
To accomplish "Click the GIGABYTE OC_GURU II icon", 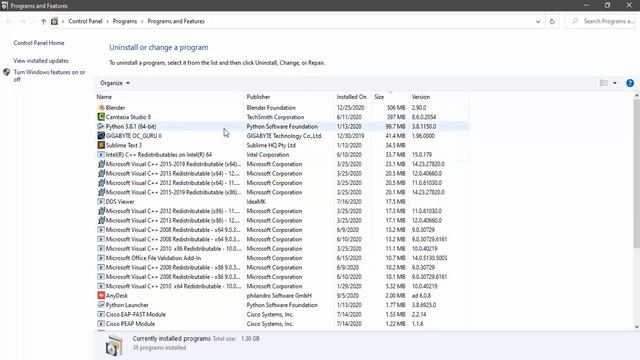I will [x=101, y=136].
